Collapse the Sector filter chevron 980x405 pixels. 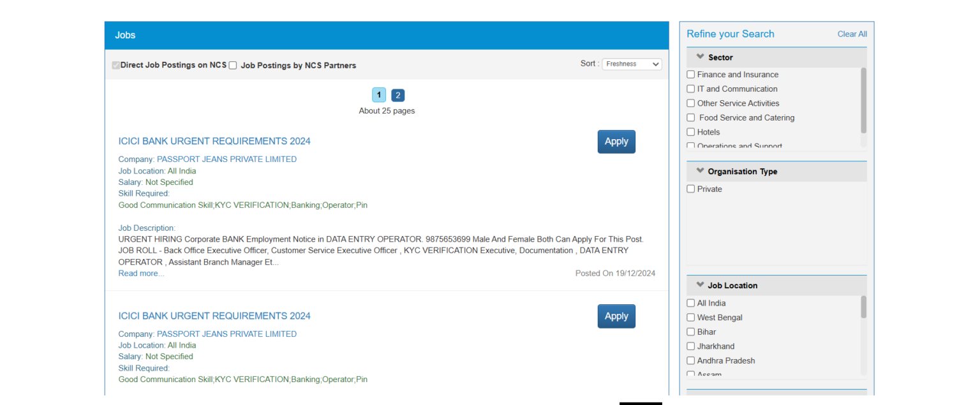[x=700, y=57]
